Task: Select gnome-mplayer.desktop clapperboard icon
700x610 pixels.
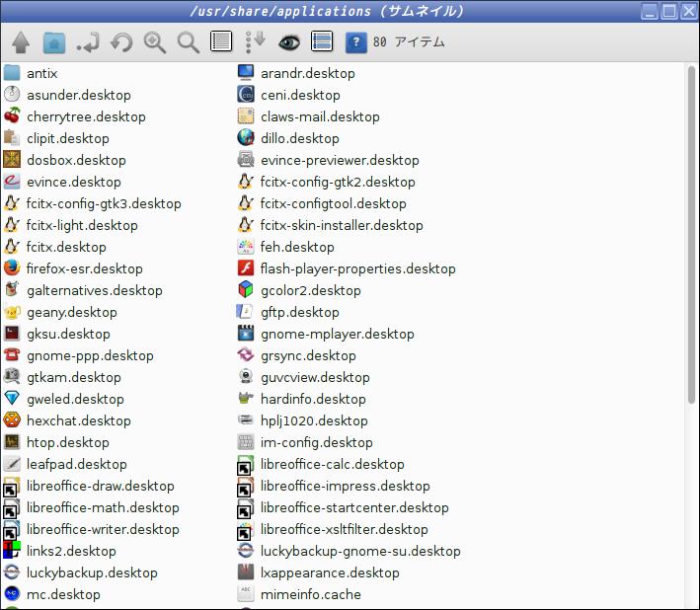Action: (246, 334)
